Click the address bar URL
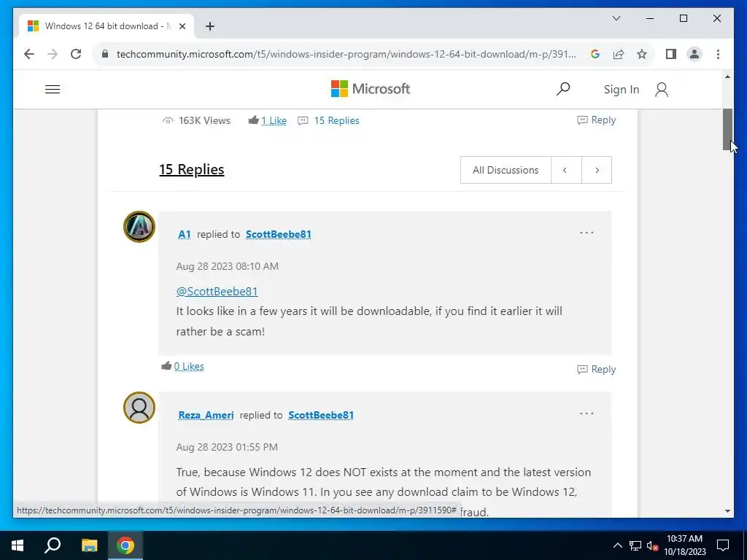 [347, 54]
